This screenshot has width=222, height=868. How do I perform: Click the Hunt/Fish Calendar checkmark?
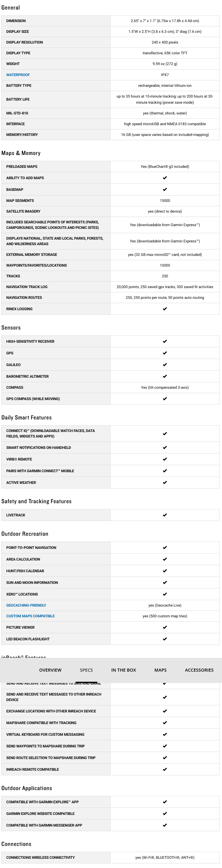click(x=165, y=571)
